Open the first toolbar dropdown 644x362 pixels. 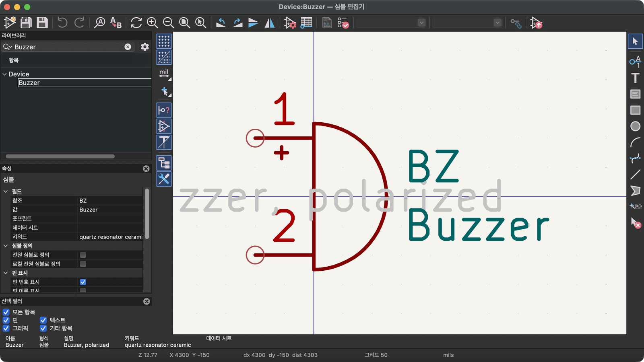(x=391, y=23)
